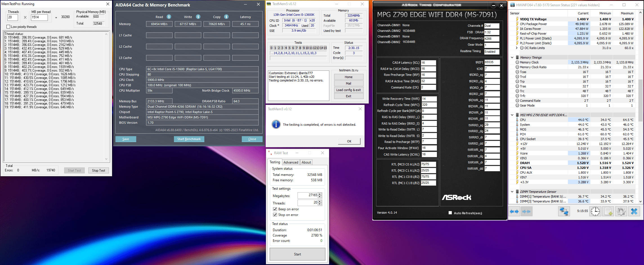This screenshot has height=265, width=644.
Task: Enable Auto Refresh(sec) checkbox in Timing Configurator
Action: (450, 213)
